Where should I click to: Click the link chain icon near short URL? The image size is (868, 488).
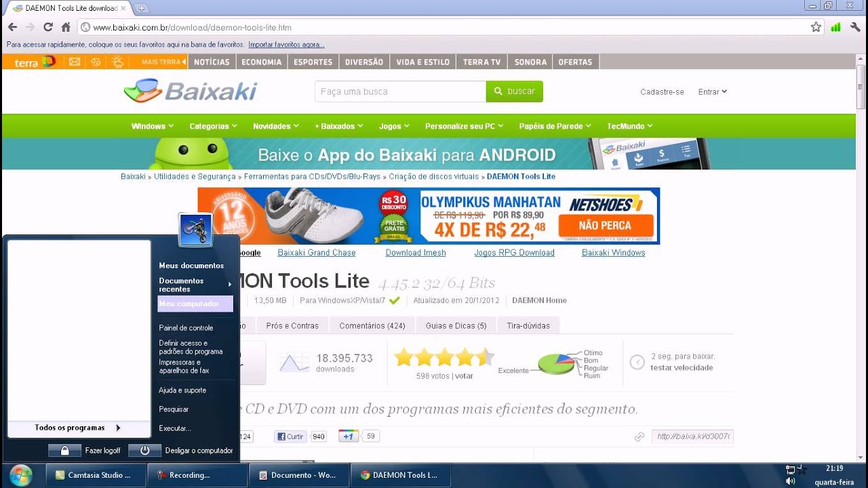coord(639,437)
